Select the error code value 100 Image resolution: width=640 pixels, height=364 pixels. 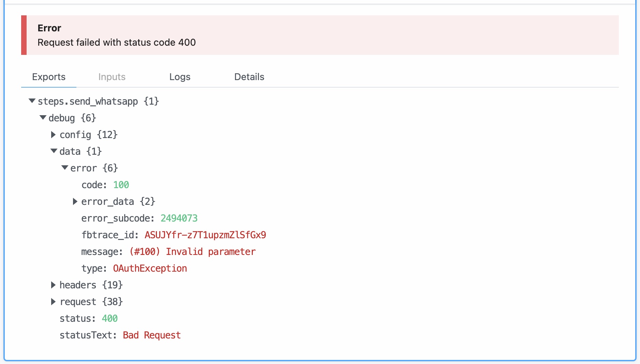tap(121, 184)
